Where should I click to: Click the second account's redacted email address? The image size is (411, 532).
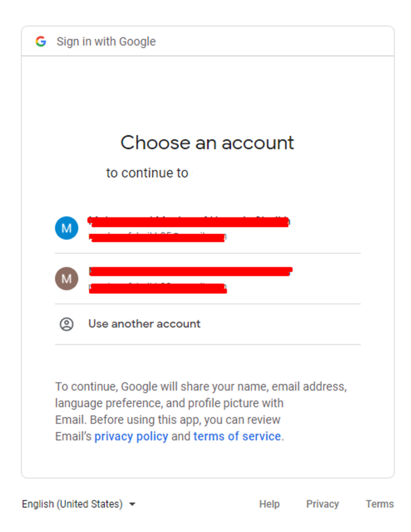(158, 288)
